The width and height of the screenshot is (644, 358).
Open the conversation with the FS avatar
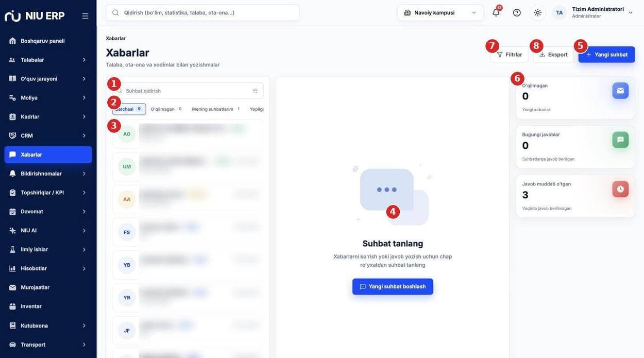point(188,232)
